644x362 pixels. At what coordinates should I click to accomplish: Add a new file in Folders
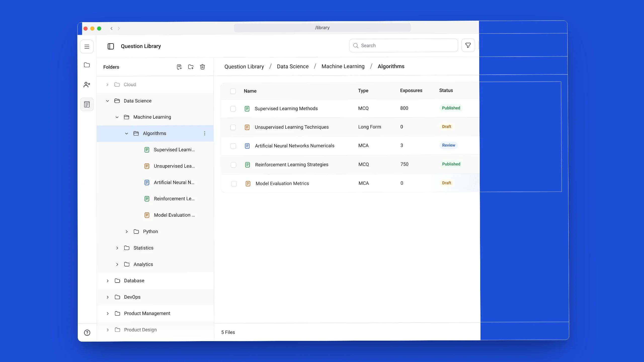click(x=179, y=67)
